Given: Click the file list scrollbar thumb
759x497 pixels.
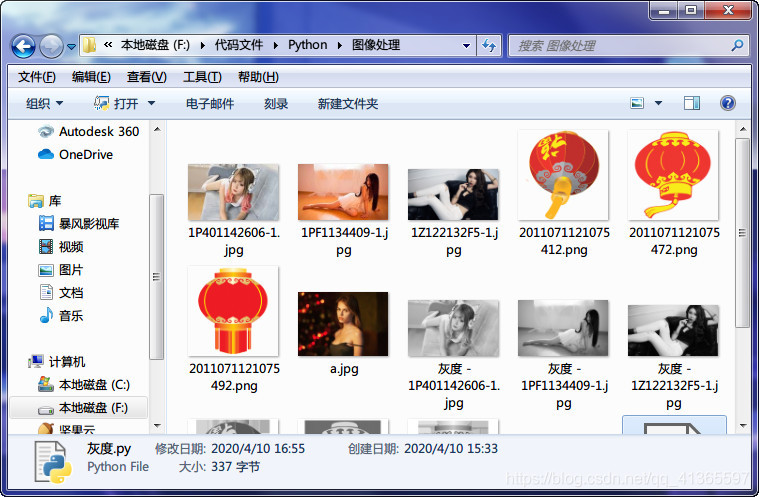Looking at the screenshot, I should click(x=743, y=233).
